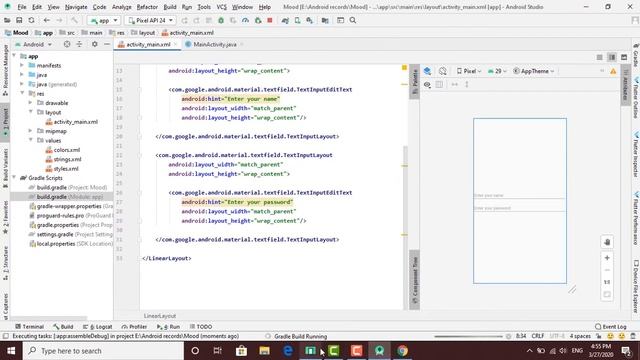Open the Terminal tool window
The height and width of the screenshot is (360, 640).
pyautogui.click(x=29, y=327)
